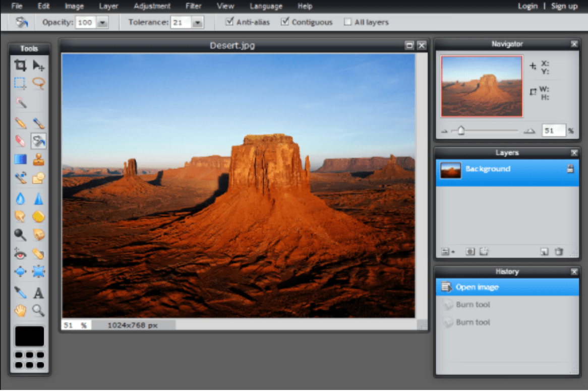
Task: Select the Dodge tool
Action: click(x=20, y=235)
